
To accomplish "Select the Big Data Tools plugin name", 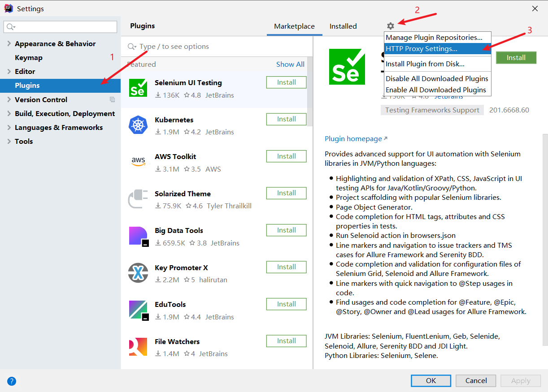I will [179, 231].
